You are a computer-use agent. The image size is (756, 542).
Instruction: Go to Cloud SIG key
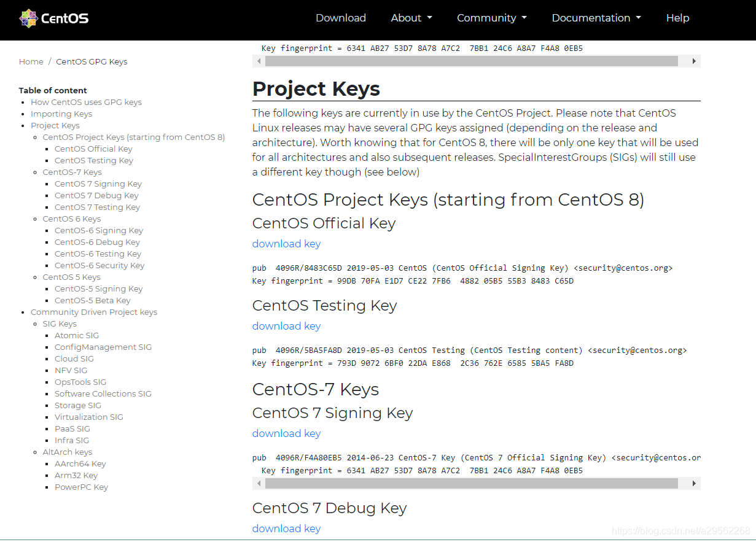tap(74, 359)
